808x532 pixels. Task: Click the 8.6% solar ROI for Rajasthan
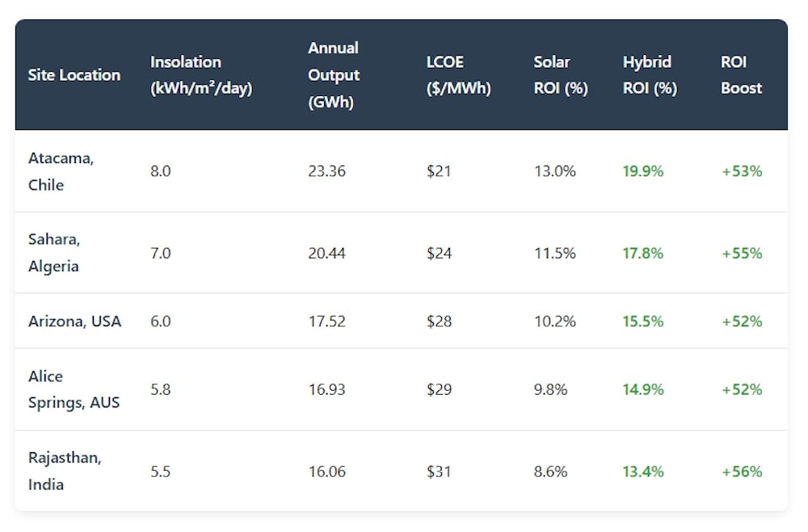[x=557, y=471]
